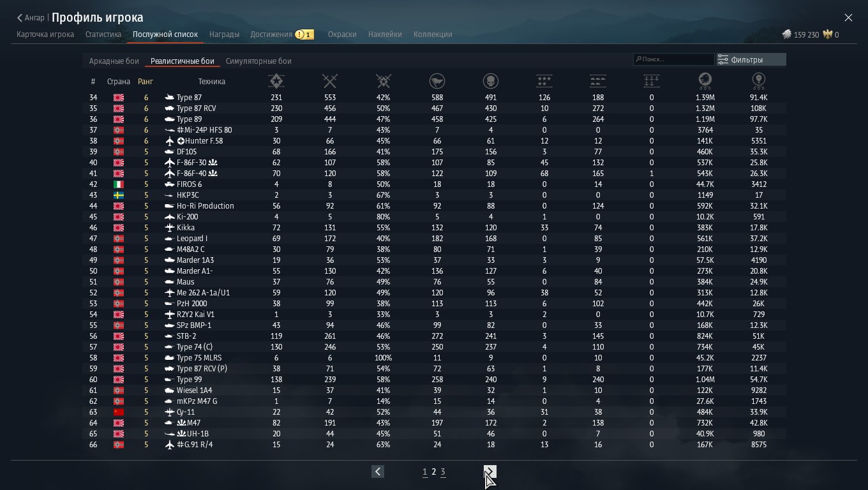Return to Ангар
Screen dimensions: 868x490
point(34,18)
